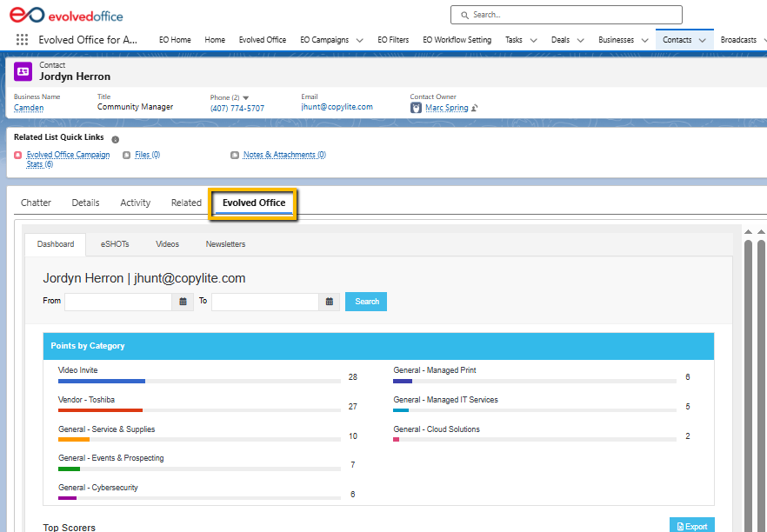Click the global Search field
Image resolution: width=767 pixels, height=532 pixels.
[566, 15]
